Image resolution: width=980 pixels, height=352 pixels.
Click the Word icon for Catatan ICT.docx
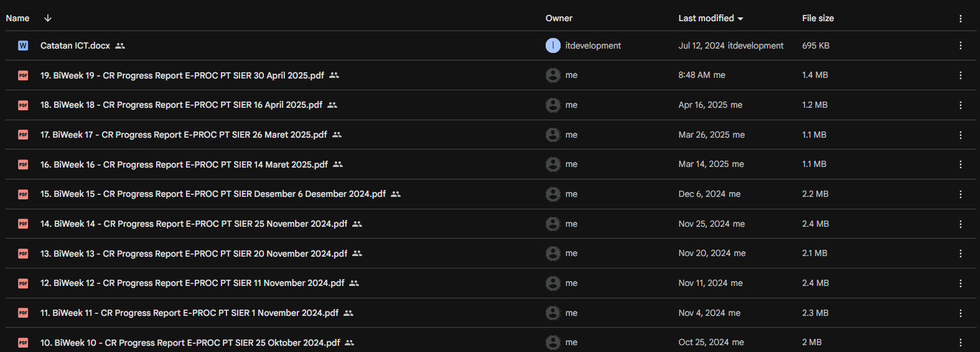pos(23,45)
